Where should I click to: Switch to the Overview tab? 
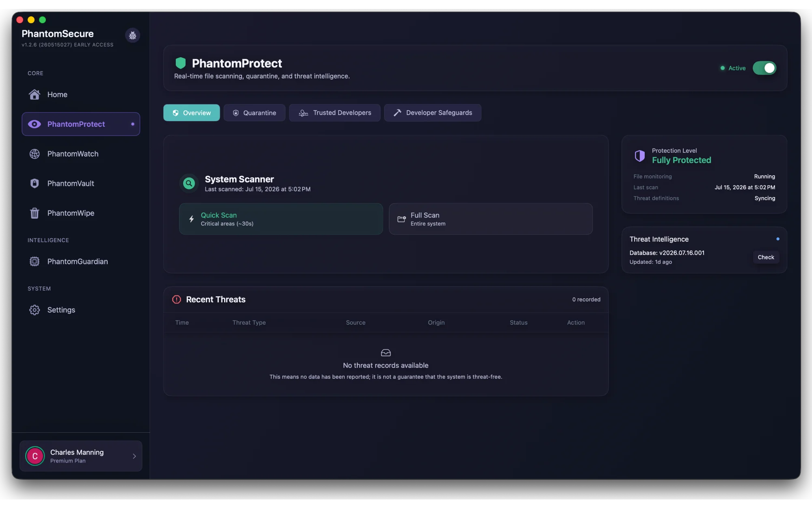(192, 113)
